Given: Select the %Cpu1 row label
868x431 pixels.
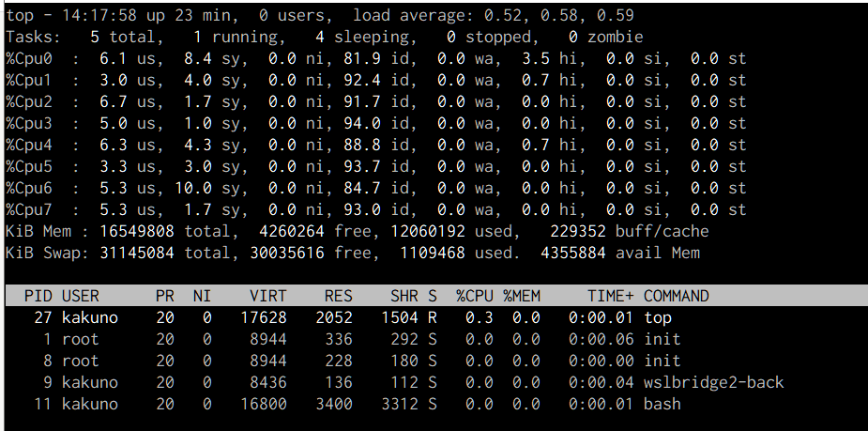Looking at the screenshot, I should [x=29, y=80].
